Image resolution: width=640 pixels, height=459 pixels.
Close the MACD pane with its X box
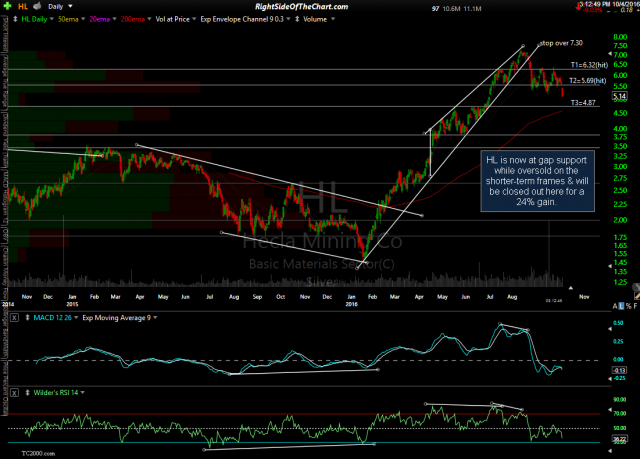coord(14,317)
